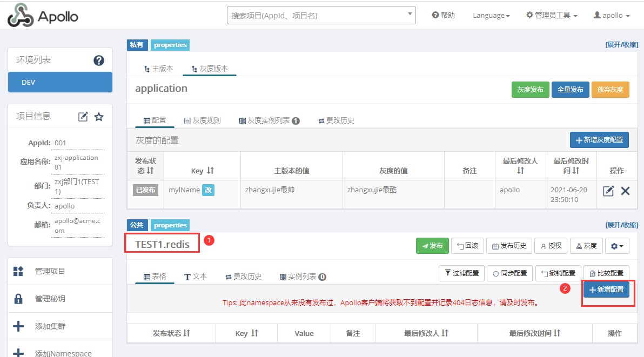This screenshot has height=357, width=644.
Task: Expand the 管理员工具 dropdown
Action: [x=551, y=15]
